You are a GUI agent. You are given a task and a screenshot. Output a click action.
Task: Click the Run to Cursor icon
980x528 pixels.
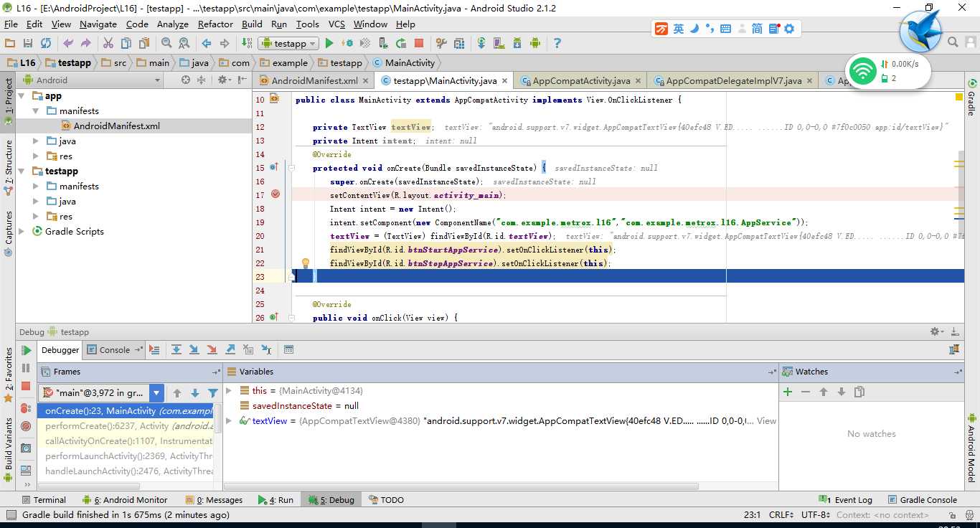pos(266,350)
